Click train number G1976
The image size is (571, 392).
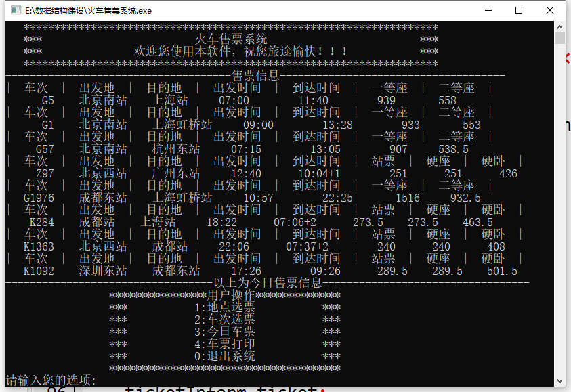point(39,198)
